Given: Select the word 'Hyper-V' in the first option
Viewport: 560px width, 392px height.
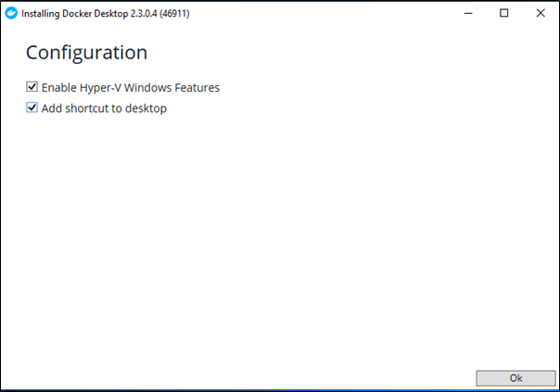Looking at the screenshot, I should [100, 88].
